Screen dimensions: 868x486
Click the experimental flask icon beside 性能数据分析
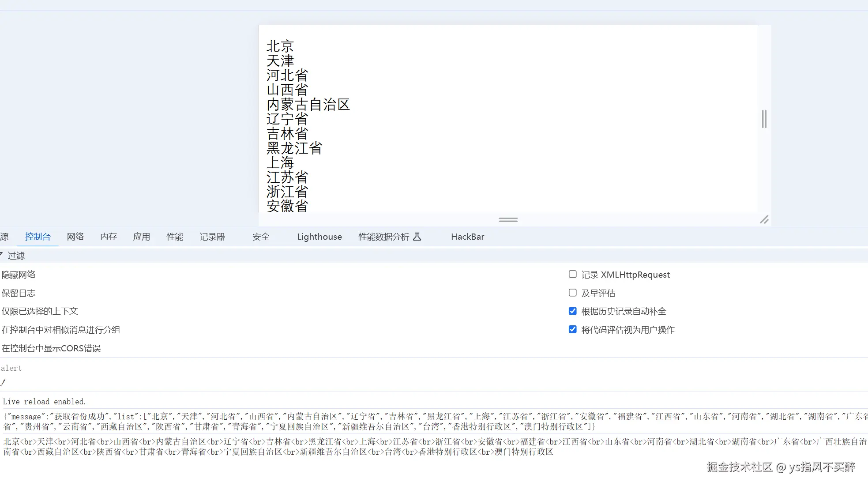click(x=417, y=237)
